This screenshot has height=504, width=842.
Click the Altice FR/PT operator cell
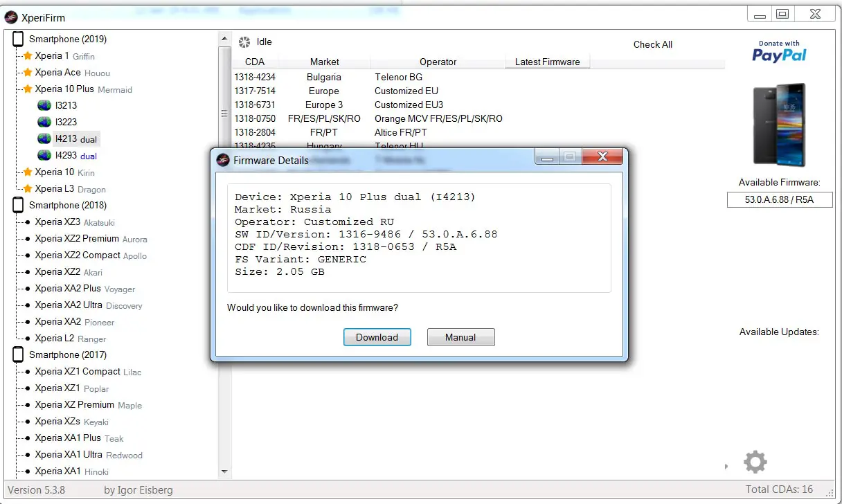(401, 132)
